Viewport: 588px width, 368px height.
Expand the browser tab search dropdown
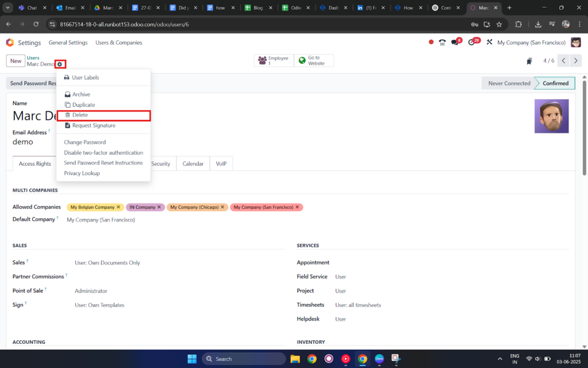pyautogui.click(x=7, y=7)
